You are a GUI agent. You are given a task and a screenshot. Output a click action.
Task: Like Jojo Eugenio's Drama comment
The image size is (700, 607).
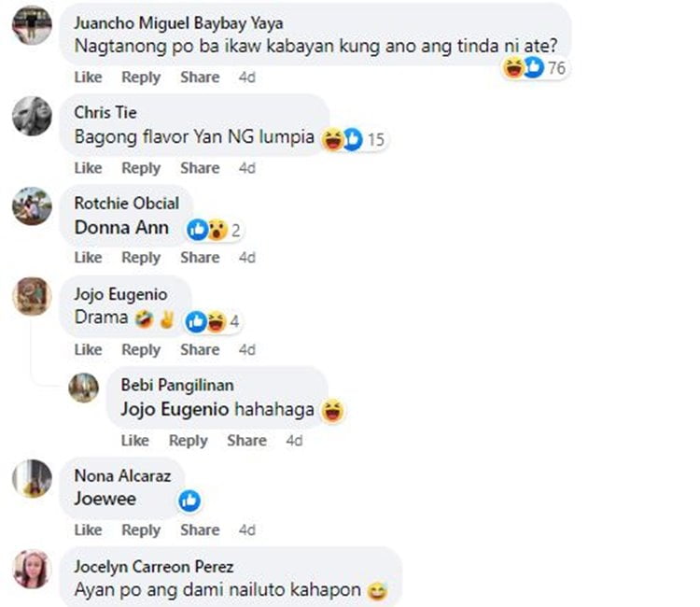[88, 349]
